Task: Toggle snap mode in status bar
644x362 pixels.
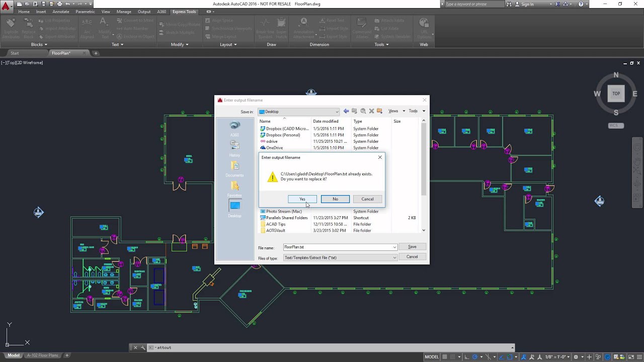Action: [453, 357]
